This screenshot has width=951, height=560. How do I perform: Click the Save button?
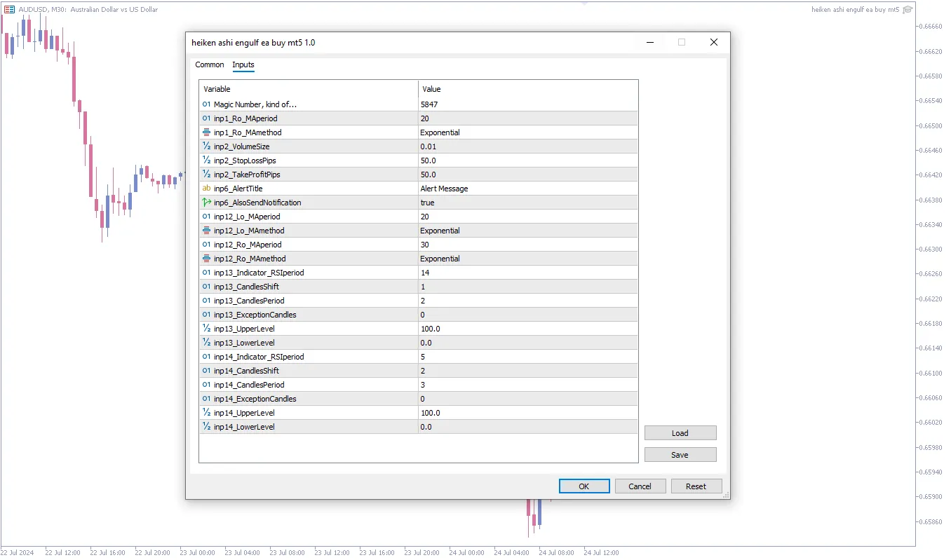(680, 455)
